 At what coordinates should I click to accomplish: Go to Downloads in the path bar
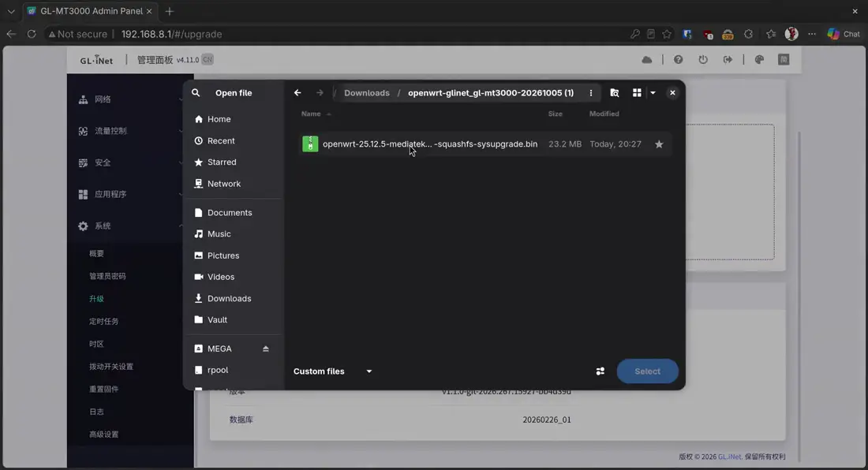[367, 93]
